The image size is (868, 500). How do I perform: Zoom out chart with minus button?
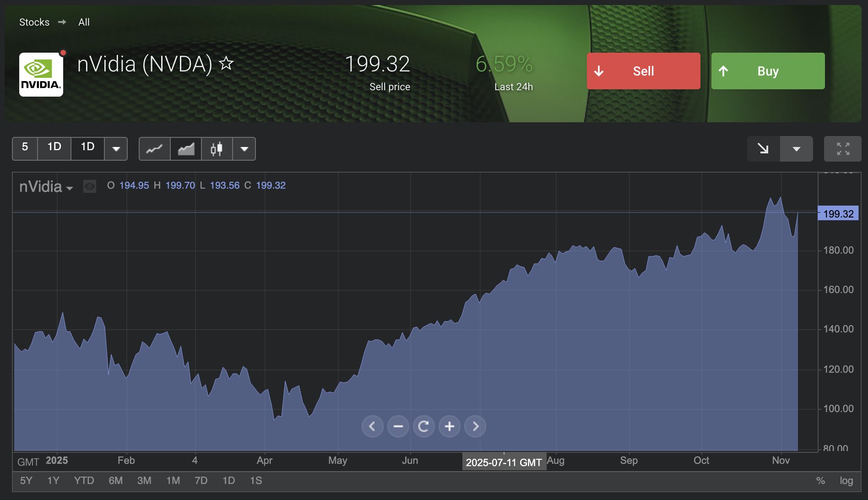(398, 426)
